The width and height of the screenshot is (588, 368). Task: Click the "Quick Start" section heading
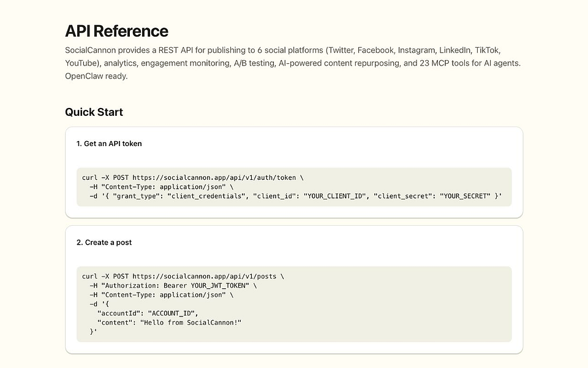click(x=94, y=112)
